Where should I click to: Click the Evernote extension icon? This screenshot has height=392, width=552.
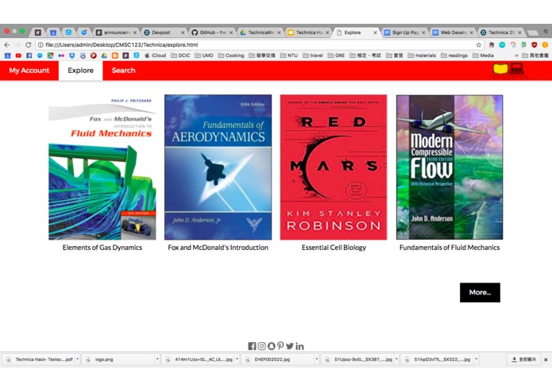point(492,44)
